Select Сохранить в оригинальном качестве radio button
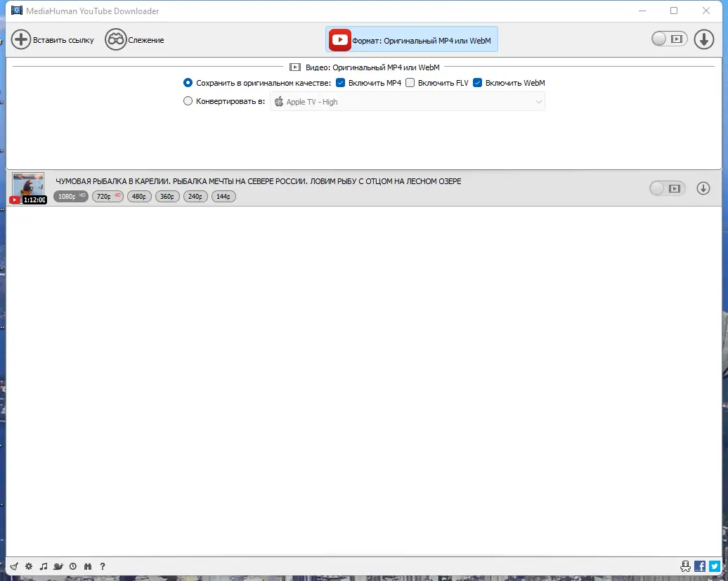728x581 pixels. (x=188, y=83)
